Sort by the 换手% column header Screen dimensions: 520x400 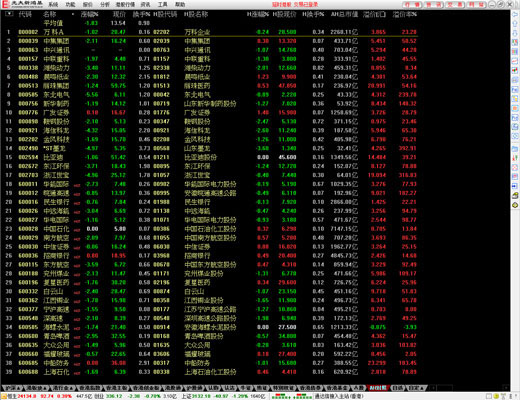tap(141, 14)
